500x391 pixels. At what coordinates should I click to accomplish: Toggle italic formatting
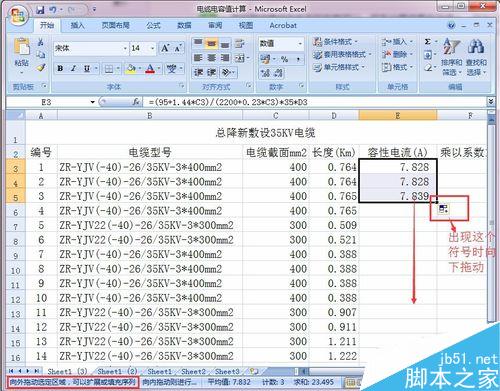click(73, 69)
